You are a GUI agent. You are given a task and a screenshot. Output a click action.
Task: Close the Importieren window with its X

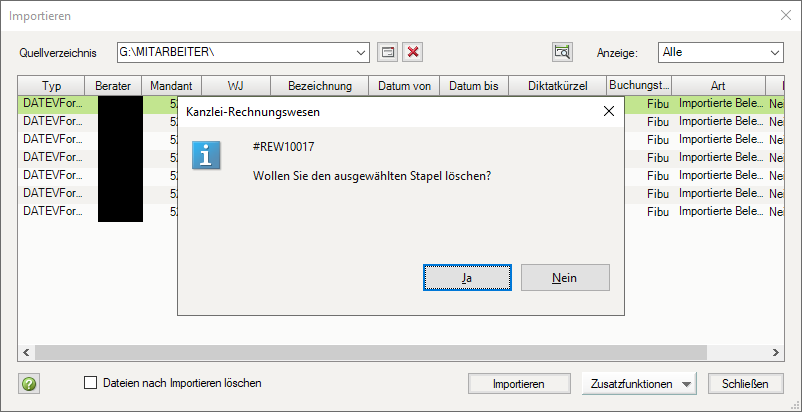tap(785, 15)
